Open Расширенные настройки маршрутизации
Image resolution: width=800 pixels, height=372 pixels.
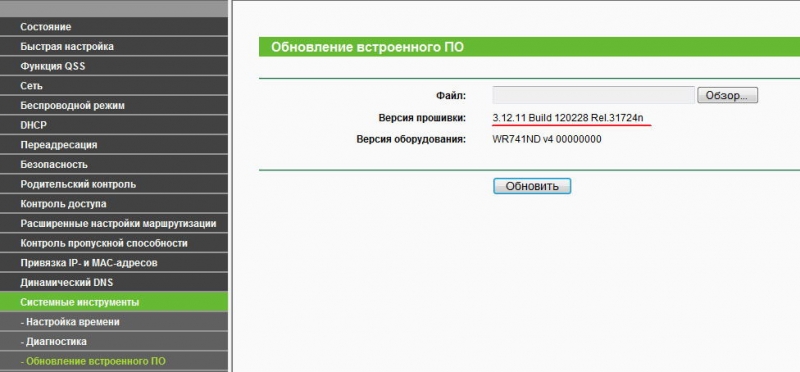(114, 224)
